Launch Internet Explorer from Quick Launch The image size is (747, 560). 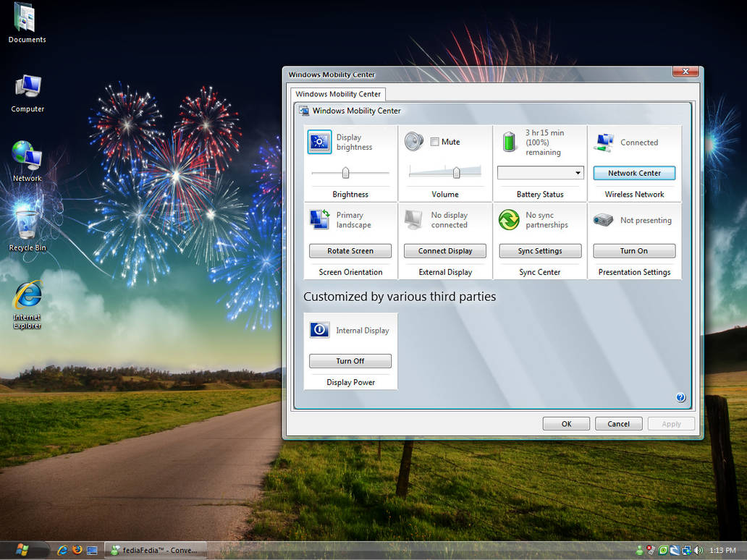point(62,550)
